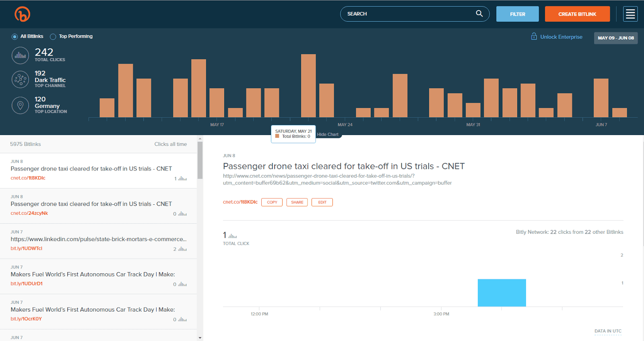Open the Filter options
The width and height of the screenshot is (644, 341).
point(517,14)
